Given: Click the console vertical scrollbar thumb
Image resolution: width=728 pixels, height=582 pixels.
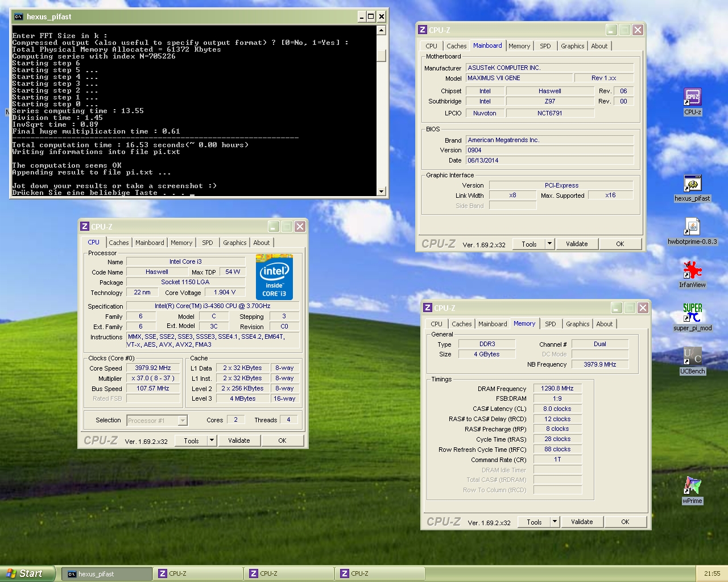Looking at the screenshot, I should (x=381, y=55).
